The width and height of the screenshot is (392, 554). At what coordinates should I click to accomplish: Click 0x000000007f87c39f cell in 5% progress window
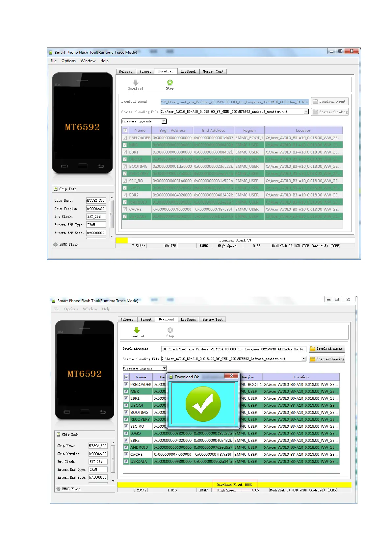[214, 209]
